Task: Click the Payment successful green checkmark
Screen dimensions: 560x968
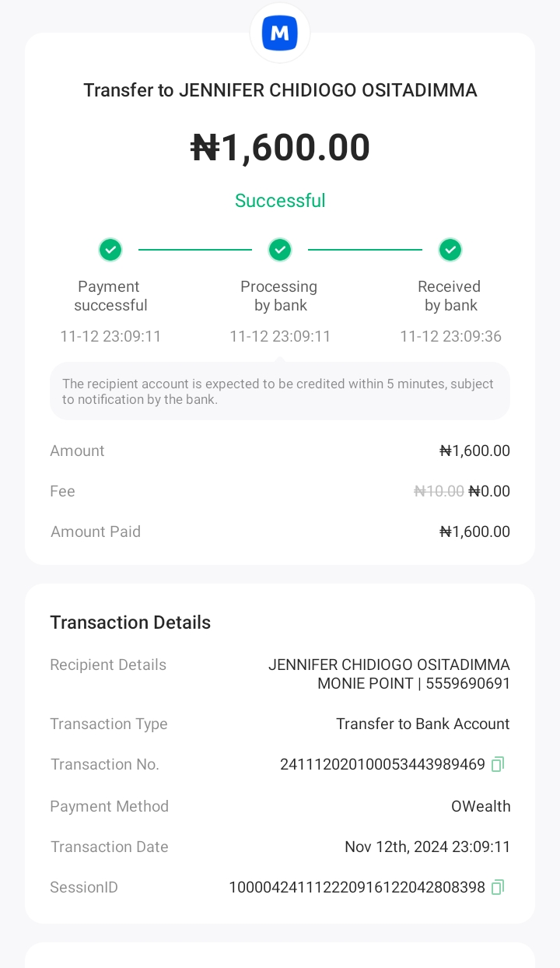Action: tap(110, 250)
